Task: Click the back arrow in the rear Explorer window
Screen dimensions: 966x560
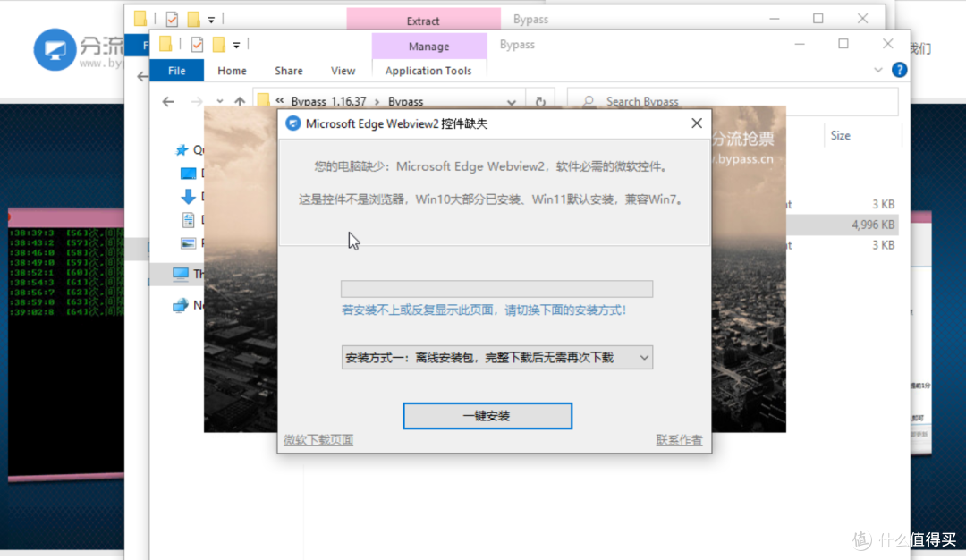Action: point(142,76)
